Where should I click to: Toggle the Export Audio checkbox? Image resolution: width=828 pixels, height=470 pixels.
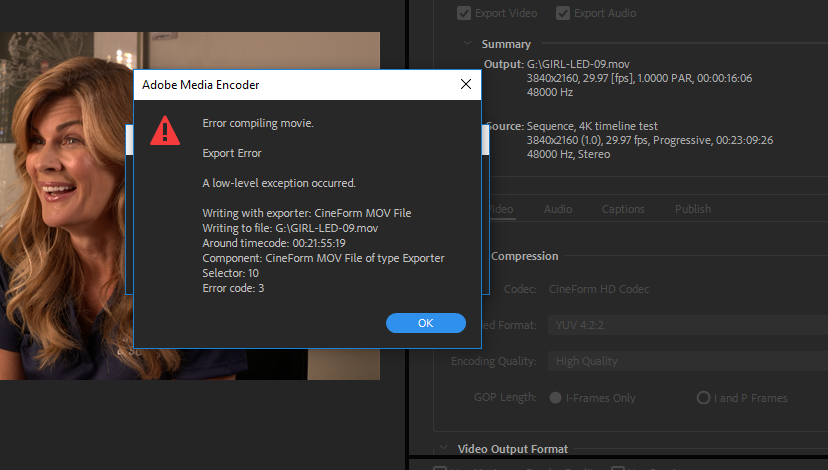564,13
